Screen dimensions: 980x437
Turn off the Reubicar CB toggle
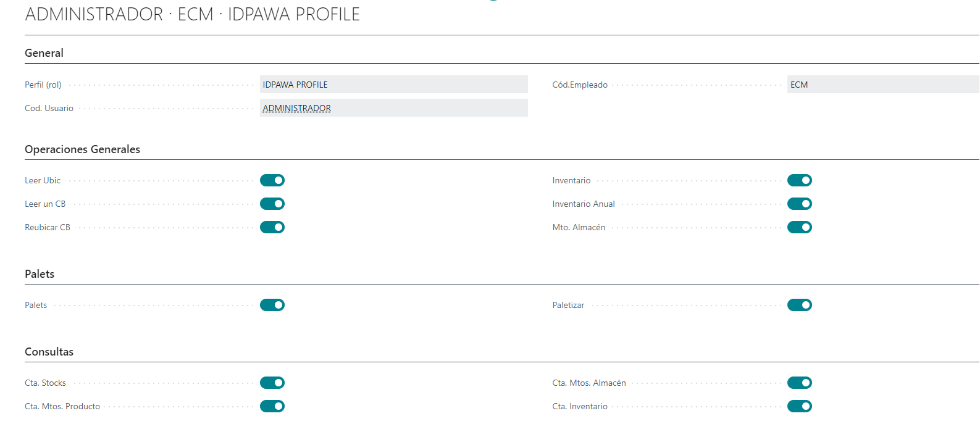pyautogui.click(x=272, y=227)
